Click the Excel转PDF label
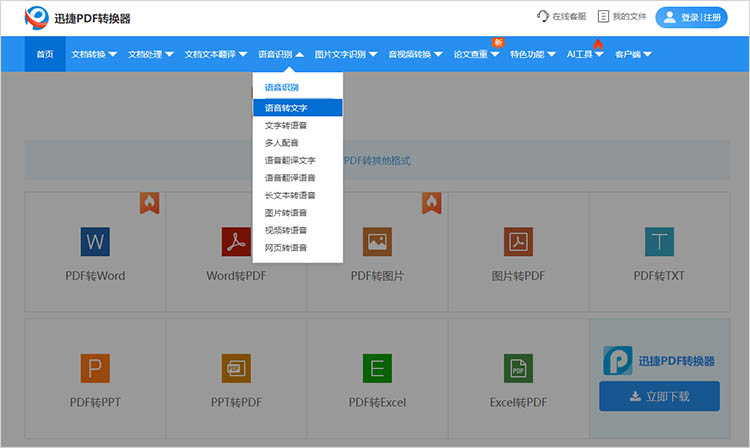 pos(518,403)
